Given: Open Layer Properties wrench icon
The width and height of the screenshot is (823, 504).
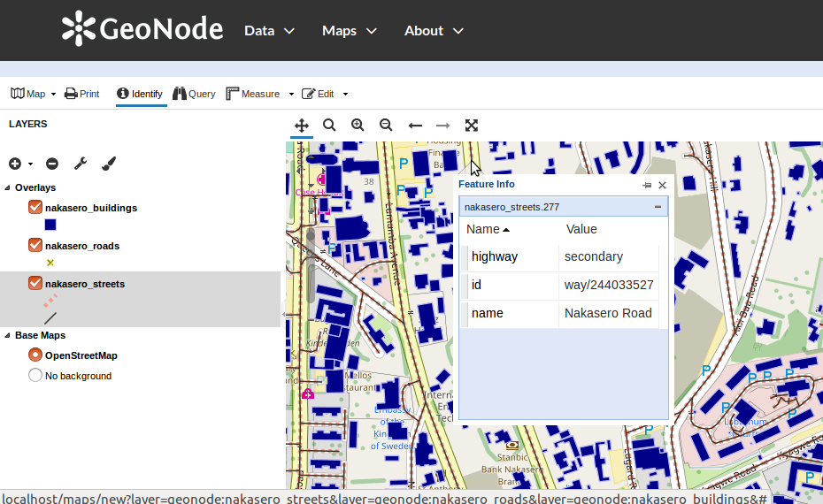Looking at the screenshot, I should (81, 164).
